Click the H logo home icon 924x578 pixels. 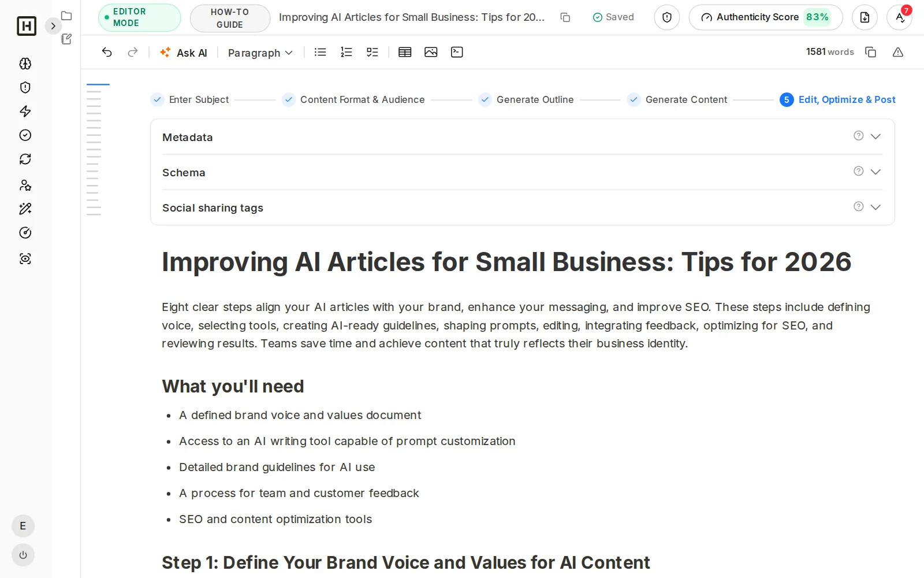27,26
